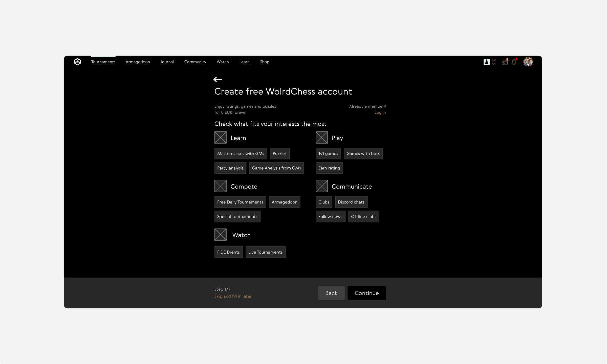Toggle the Discord chats interest chip
Screen dimensions: 607x364
coord(351,202)
